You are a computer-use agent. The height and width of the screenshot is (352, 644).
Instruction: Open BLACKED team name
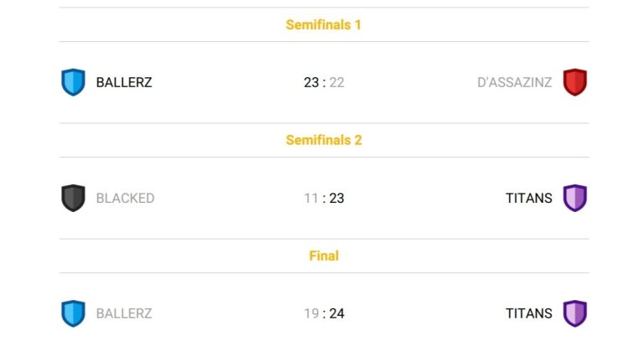[125, 199]
